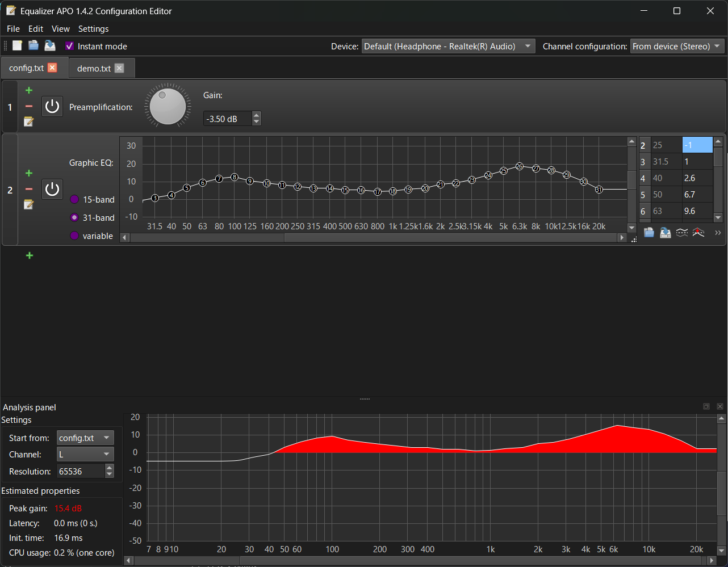The height and width of the screenshot is (567, 728).
Task: Add new filter with bottom green plus
Action: click(x=30, y=255)
